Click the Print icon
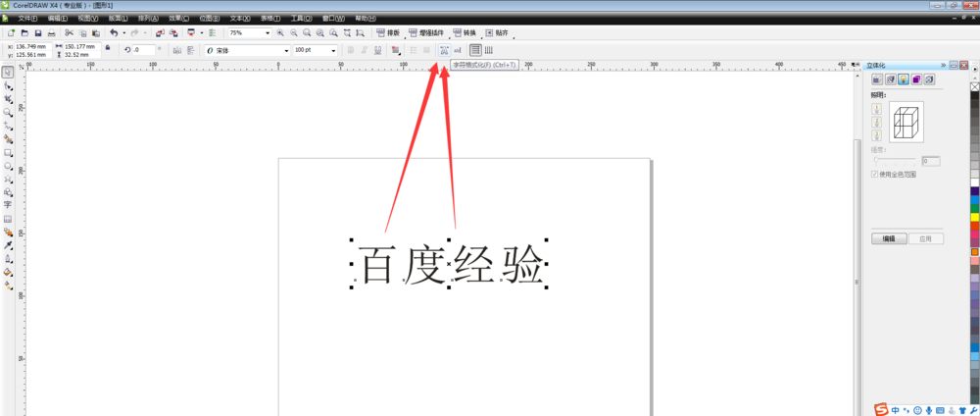The width and height of the screenshot is (980, 416). tap(51, 32)
